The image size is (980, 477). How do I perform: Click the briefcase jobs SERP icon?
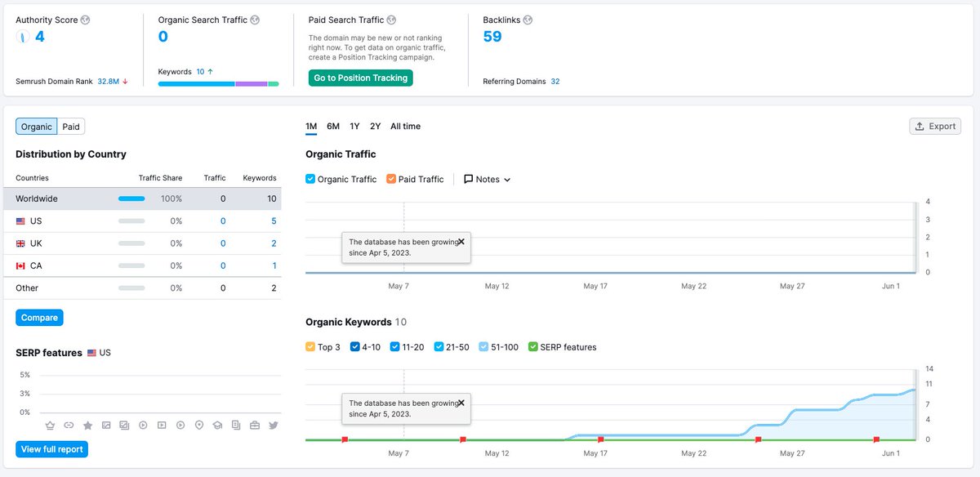click(255, 426)
